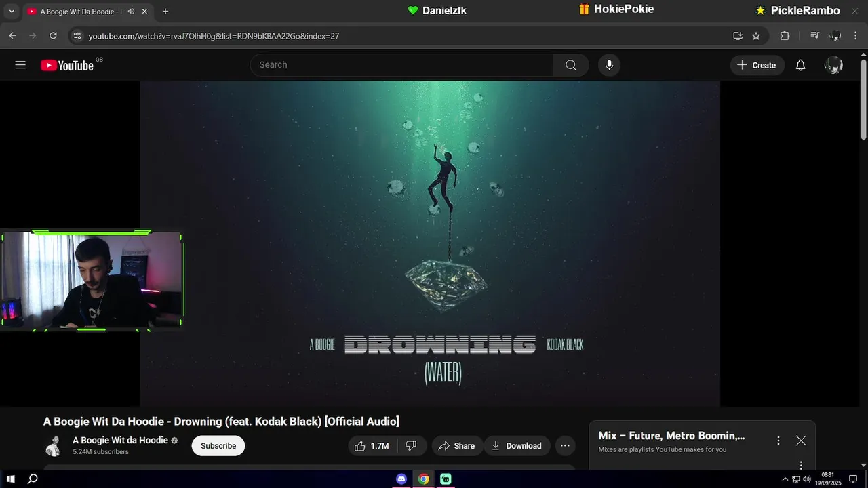Click the 5.24M subscribers text
Viewport: 868px width, 488px height.
point(100,452)
